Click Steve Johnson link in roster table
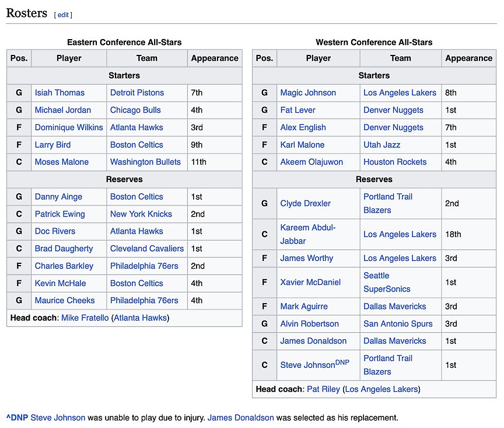The height and width of the screenshot is (428, 504). (307, 365)
